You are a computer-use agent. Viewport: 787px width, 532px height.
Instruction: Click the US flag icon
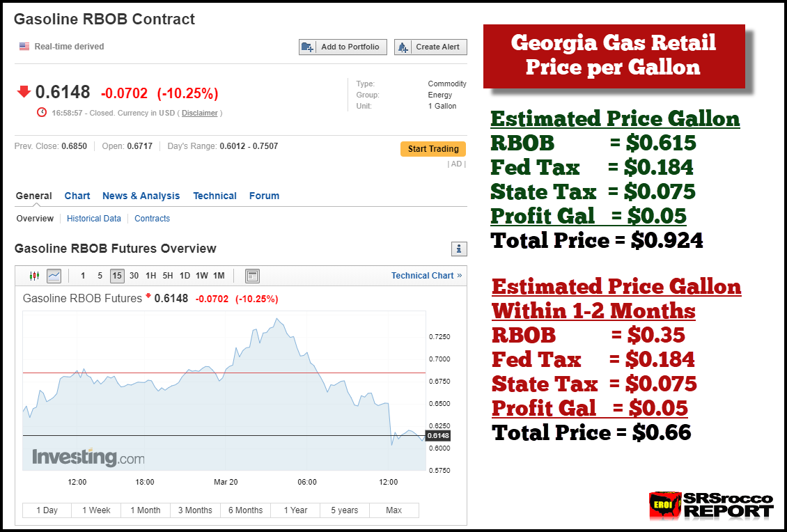click(24, 47)
